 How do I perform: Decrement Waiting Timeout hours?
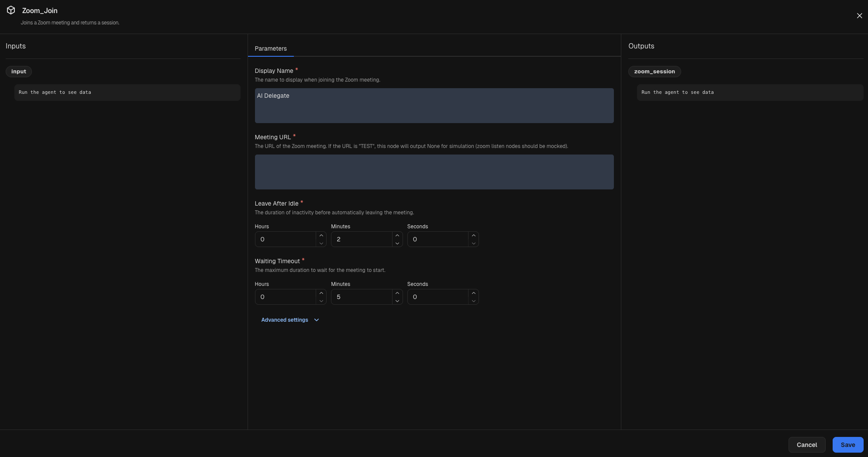pyautogui.click(x=321, y=301)
